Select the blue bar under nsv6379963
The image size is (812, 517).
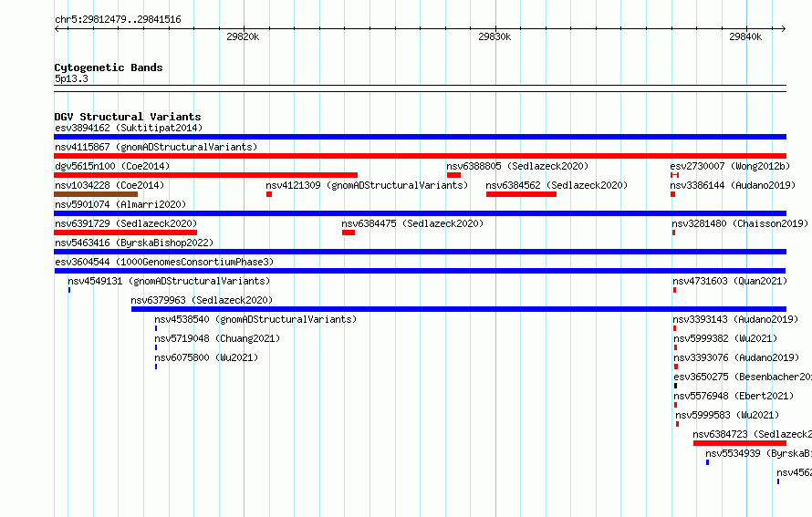[459, 309]
